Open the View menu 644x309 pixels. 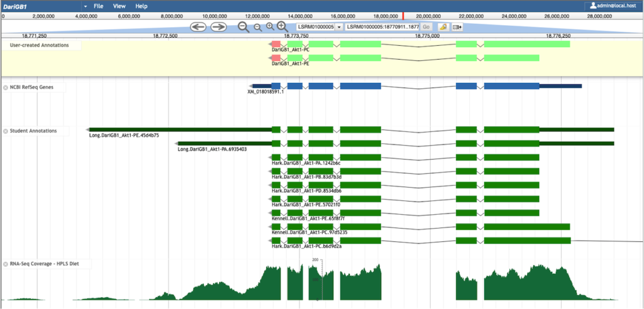pyautogui.click(x=119, y=6)
